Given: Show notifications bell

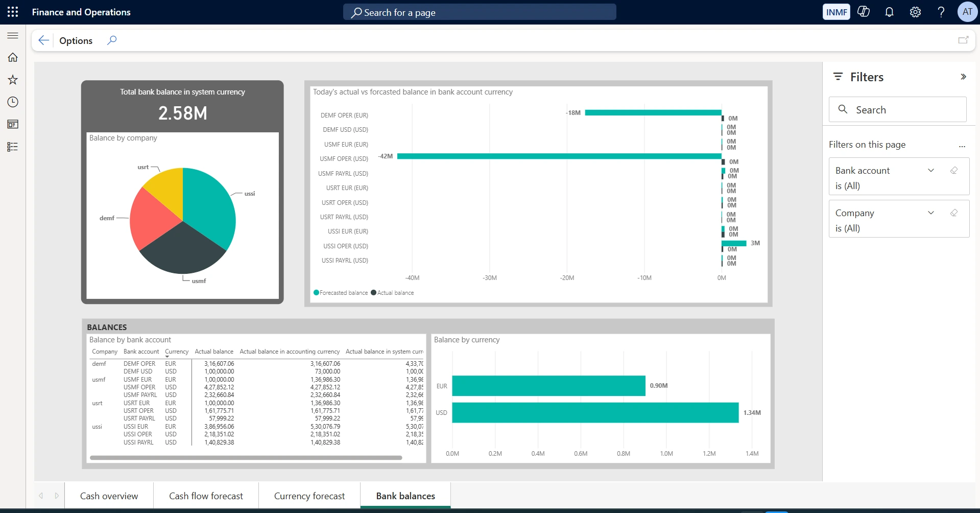Looking at the screenshot, I should (889, 12).
